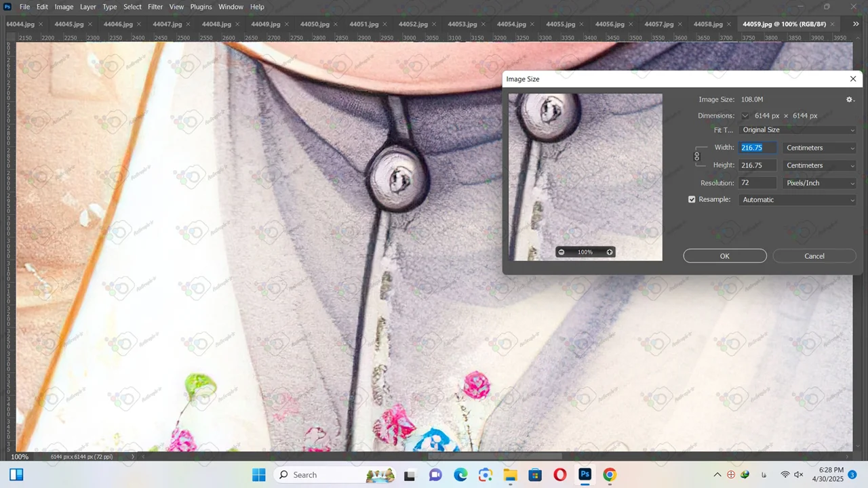The image size is (868, 488).
Task: Click the constrain proportions chain link icon
Action: pyautogui.click(x=696, y=157)
